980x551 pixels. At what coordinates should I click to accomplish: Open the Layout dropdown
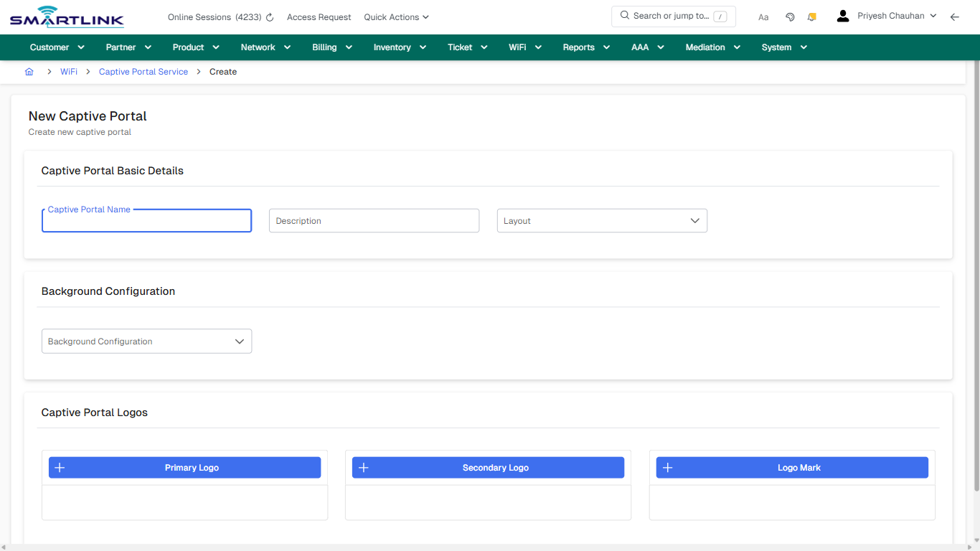tap(601, 220)
